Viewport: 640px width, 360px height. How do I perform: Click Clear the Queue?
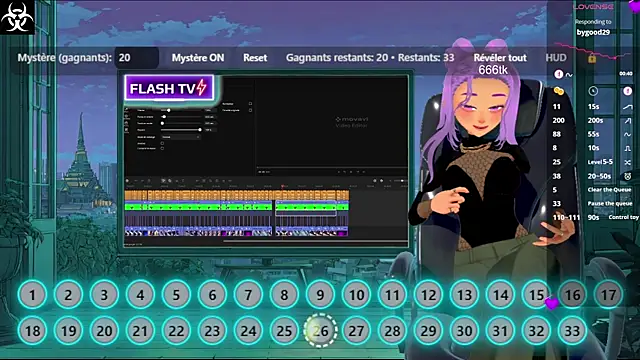pos(609,190)
